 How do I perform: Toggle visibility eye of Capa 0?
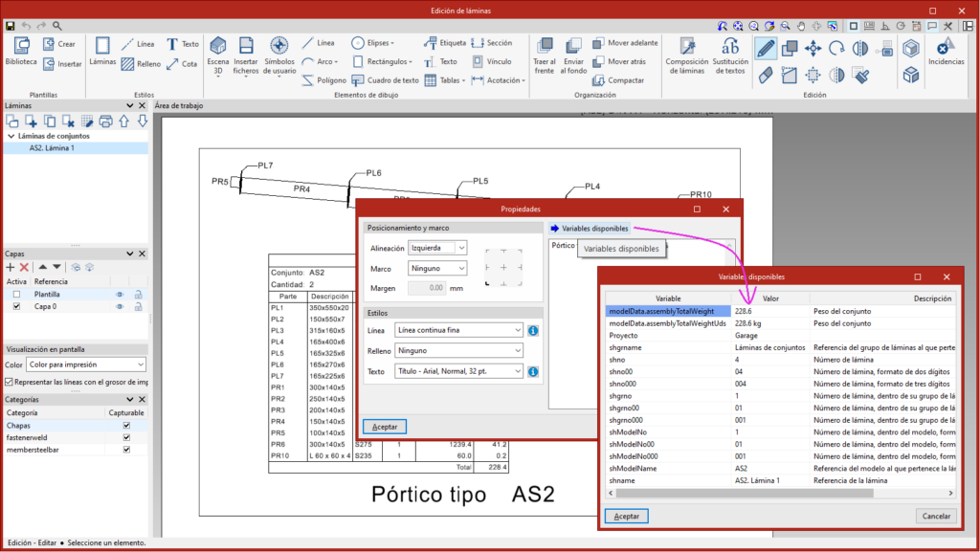coord(121,307)
